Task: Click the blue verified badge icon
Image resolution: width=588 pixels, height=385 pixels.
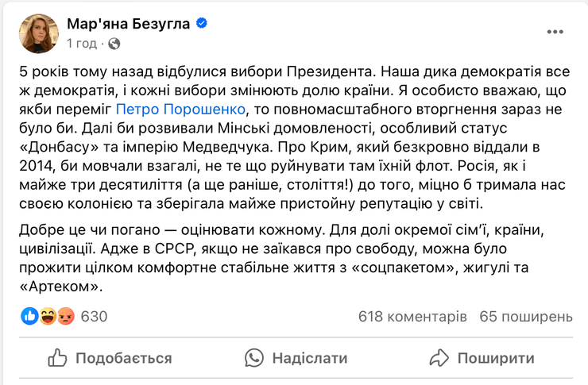Action: point(202,24)
